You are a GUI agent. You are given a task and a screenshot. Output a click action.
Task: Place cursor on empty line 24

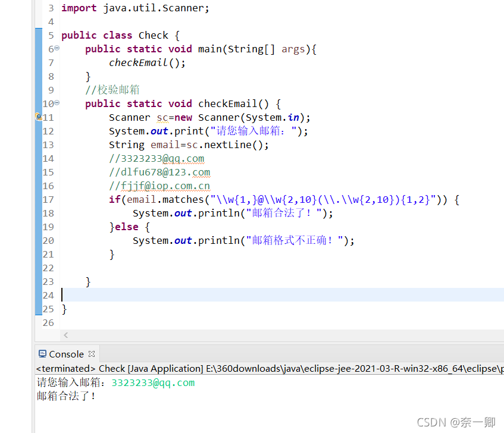(x=283, y=295)
